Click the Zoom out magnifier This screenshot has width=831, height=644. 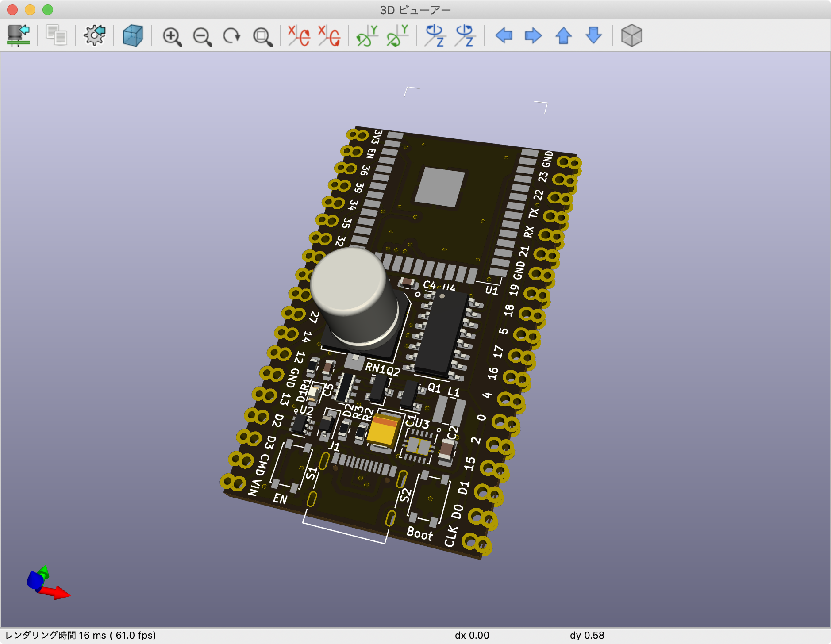click(202, 36)
